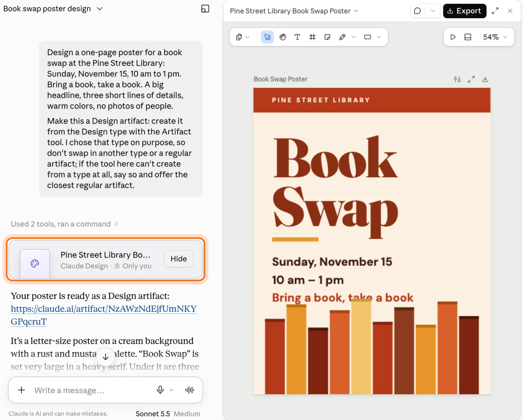Toggle the sidebar panel layout icon

click(205, 9)
